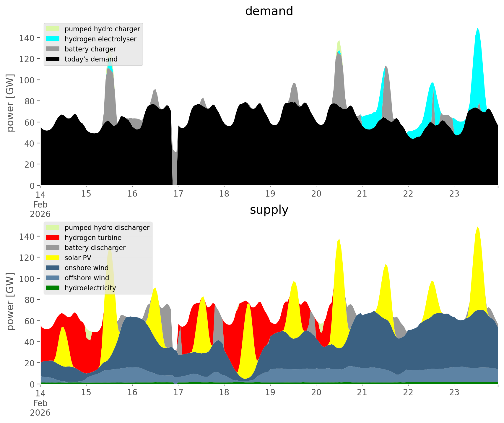
Task: Click the yellow solar PV legend swatch
Action: (53, 258)
